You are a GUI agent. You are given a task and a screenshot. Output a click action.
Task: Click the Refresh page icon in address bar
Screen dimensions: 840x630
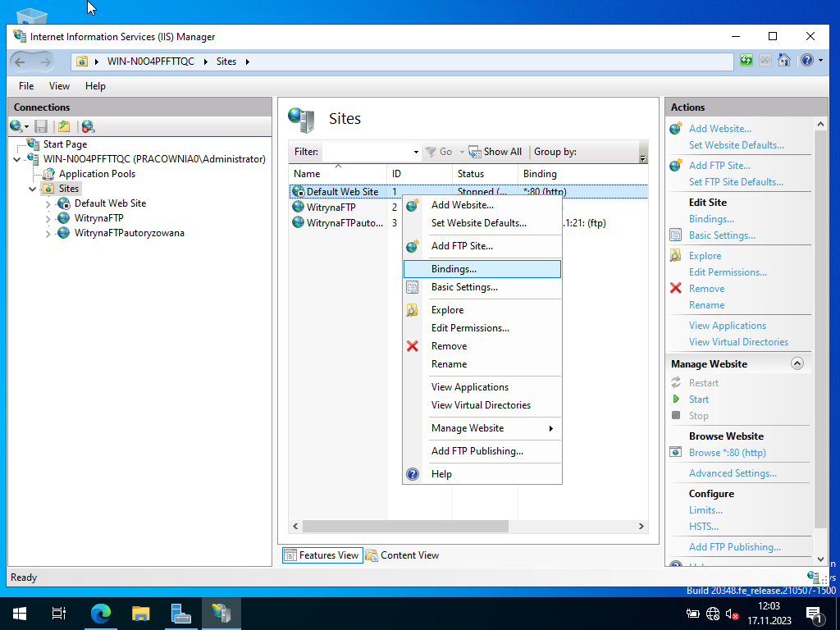tap(746, 61)
